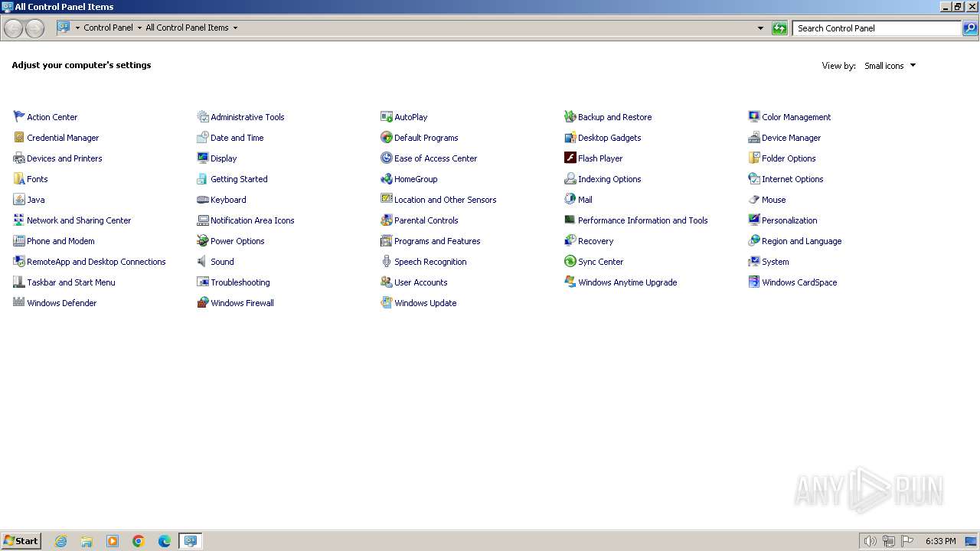Refresh the address bar location

(779, 28)
